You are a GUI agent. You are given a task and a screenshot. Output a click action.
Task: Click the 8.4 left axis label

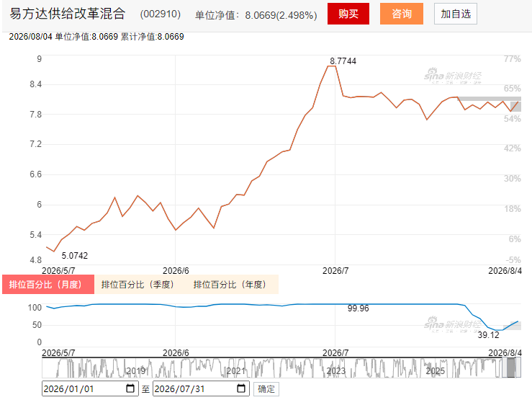click(x=35, y=84)
